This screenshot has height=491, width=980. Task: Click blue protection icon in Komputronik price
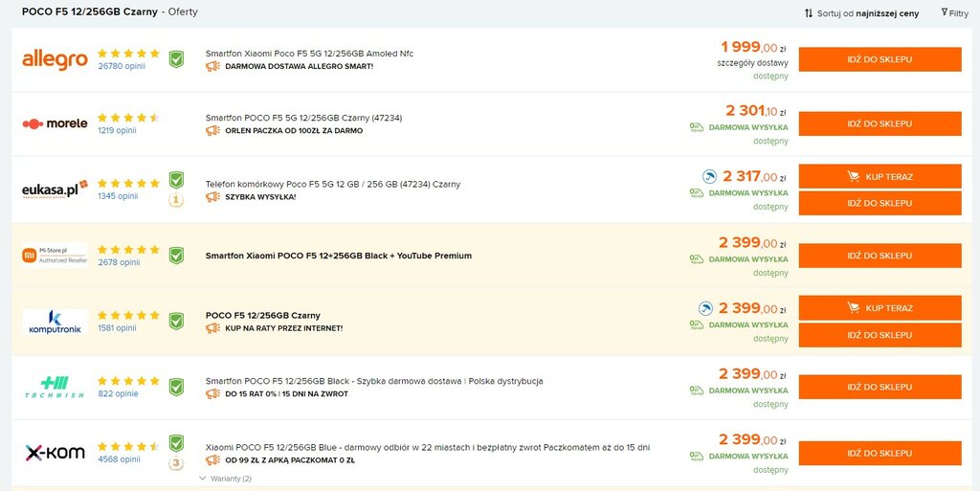[x=705, y=308]
